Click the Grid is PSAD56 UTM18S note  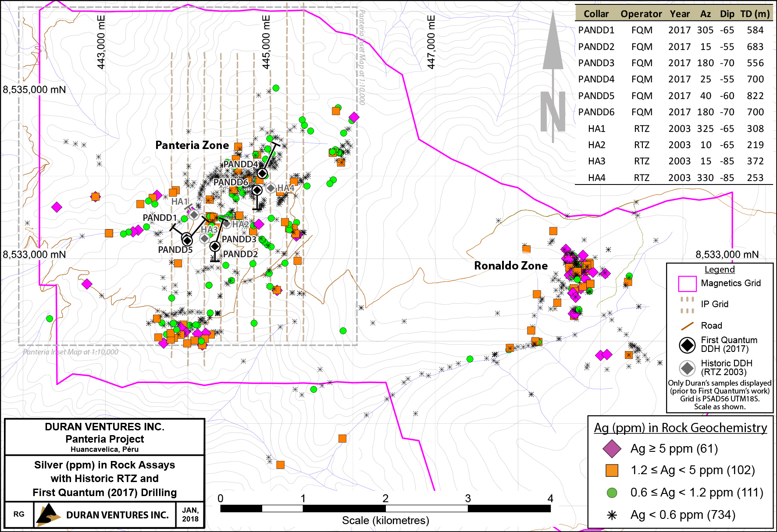720,399
